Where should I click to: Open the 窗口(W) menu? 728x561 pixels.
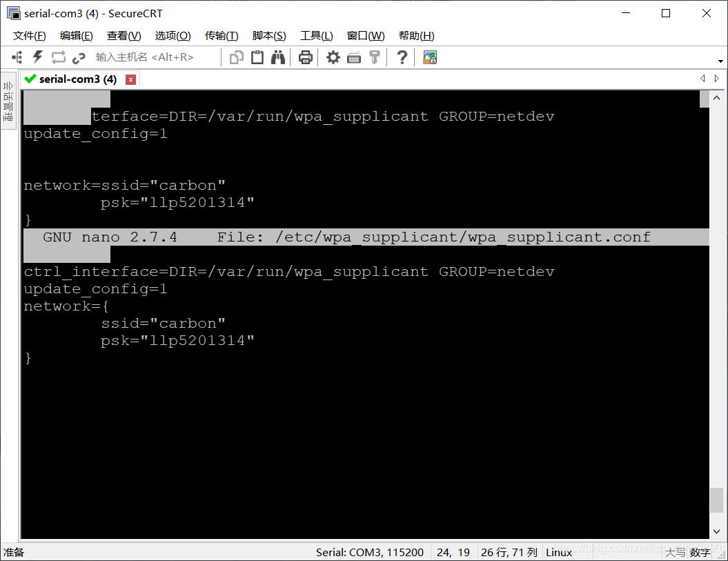pyautogui.click(x=366, y=36)
